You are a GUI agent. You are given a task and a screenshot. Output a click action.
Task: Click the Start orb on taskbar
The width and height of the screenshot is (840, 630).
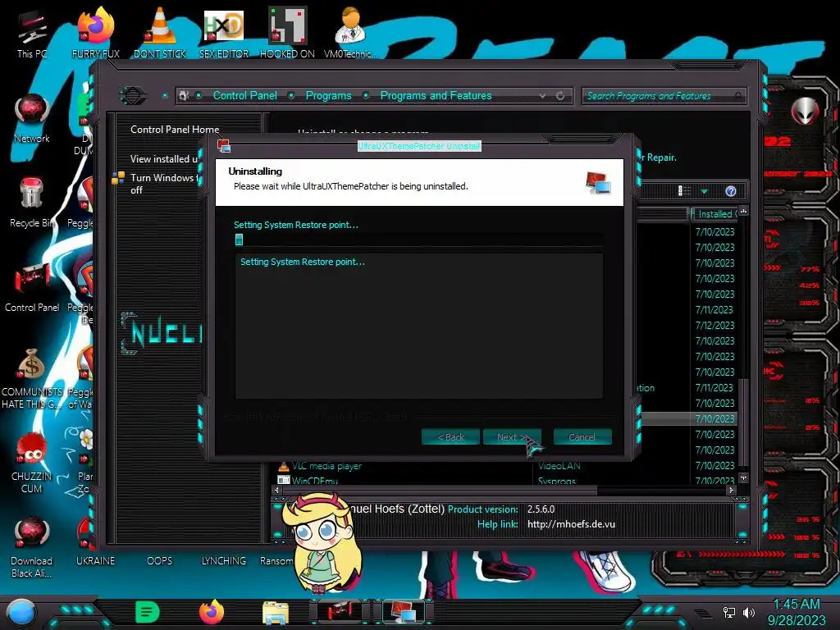pos(21,612)
